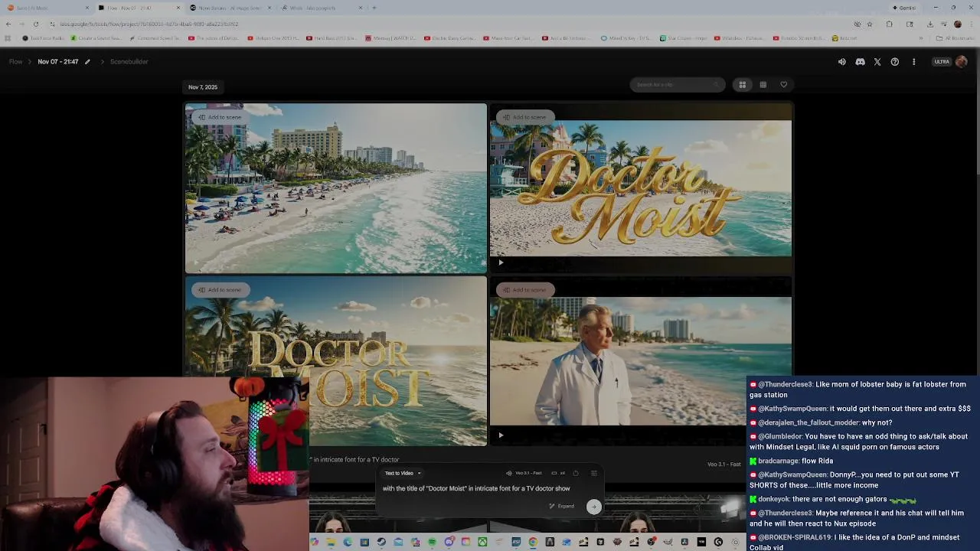The height and width of the screenshot is (551, 980).
Task: Click the Search for a clip field
Action: tap(678, 84)
